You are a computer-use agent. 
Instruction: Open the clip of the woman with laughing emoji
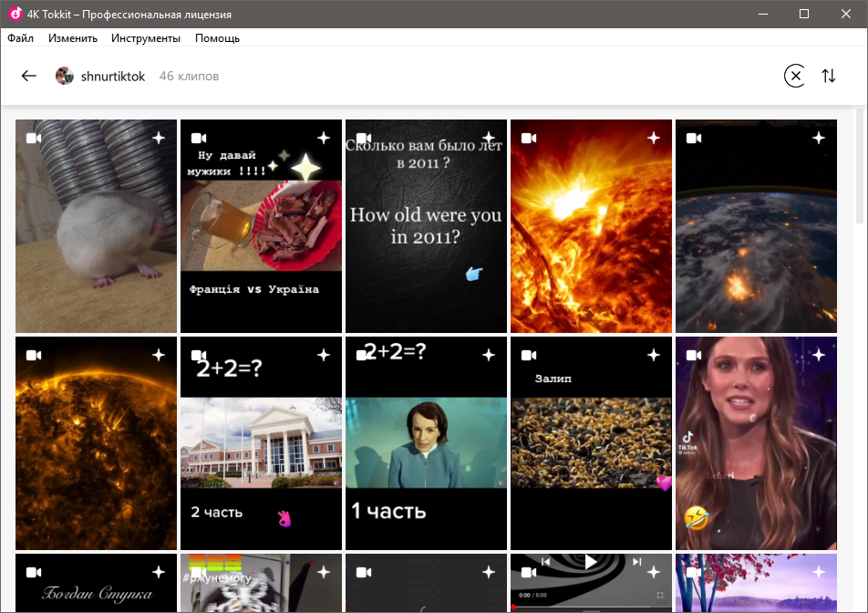coord(756,443)
